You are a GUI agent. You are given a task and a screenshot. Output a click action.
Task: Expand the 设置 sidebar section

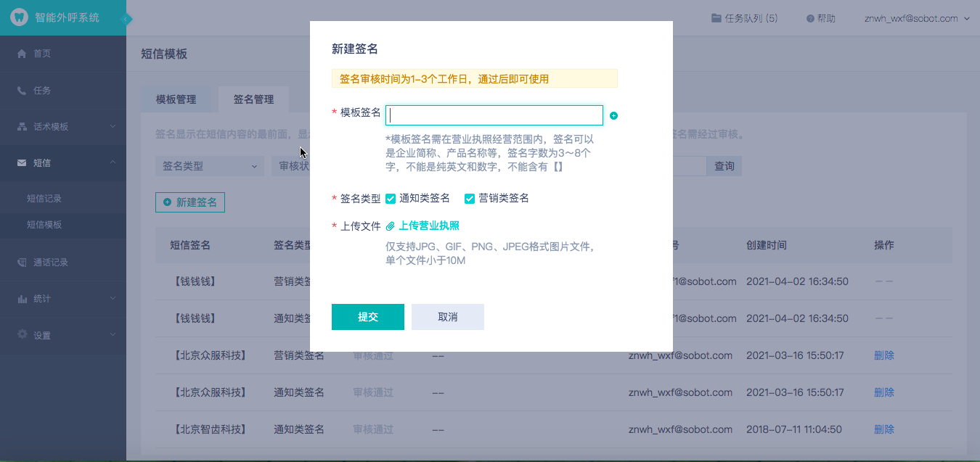coord(63,336)
